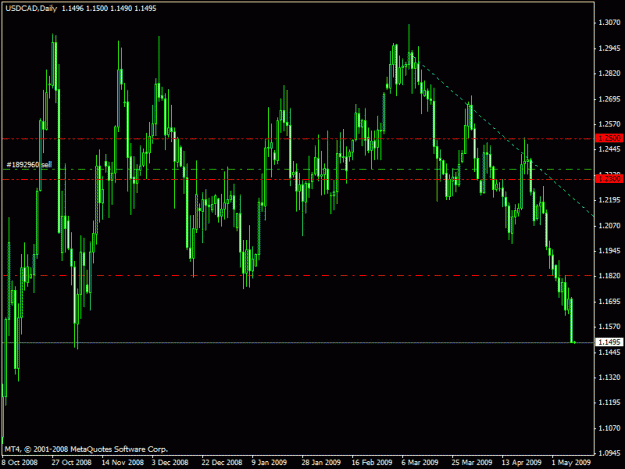The height and width of the screenshot is (469, 625).
Task: Click the 16 Feb 2009 date label
Action: pos(371,463)
